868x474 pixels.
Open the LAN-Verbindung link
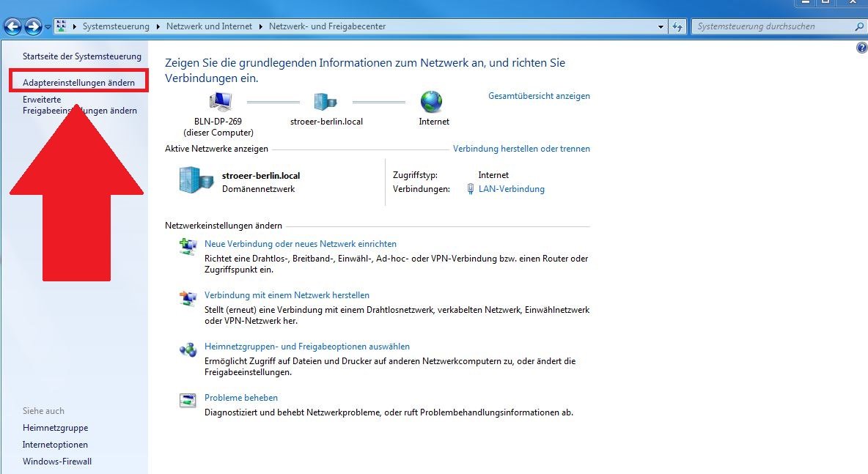pos(512,189)
